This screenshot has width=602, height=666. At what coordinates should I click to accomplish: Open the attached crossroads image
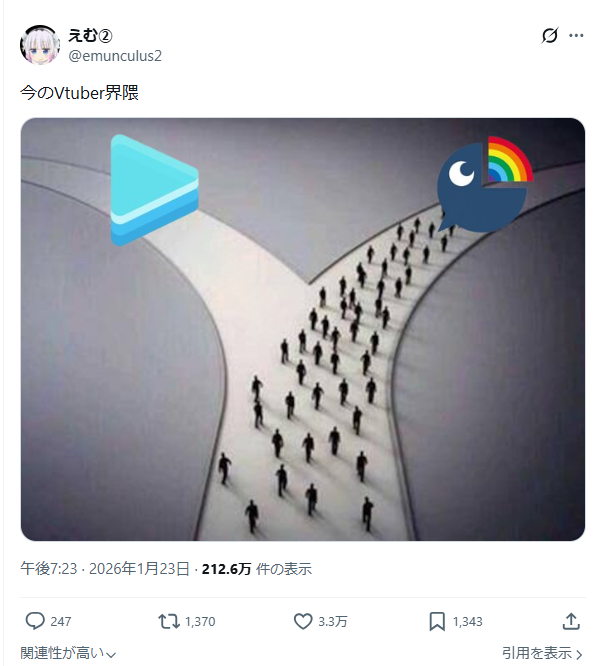click(303, 329)
